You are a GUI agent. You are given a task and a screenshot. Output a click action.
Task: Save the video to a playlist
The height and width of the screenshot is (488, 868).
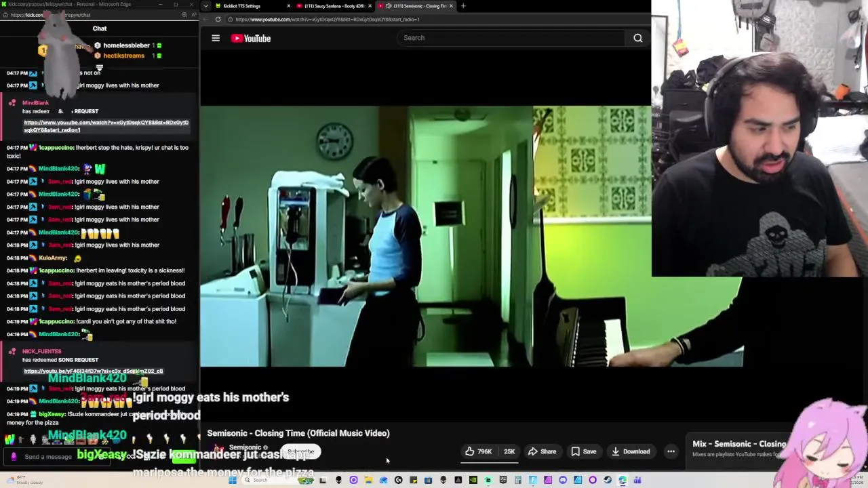tap(583, 451)
